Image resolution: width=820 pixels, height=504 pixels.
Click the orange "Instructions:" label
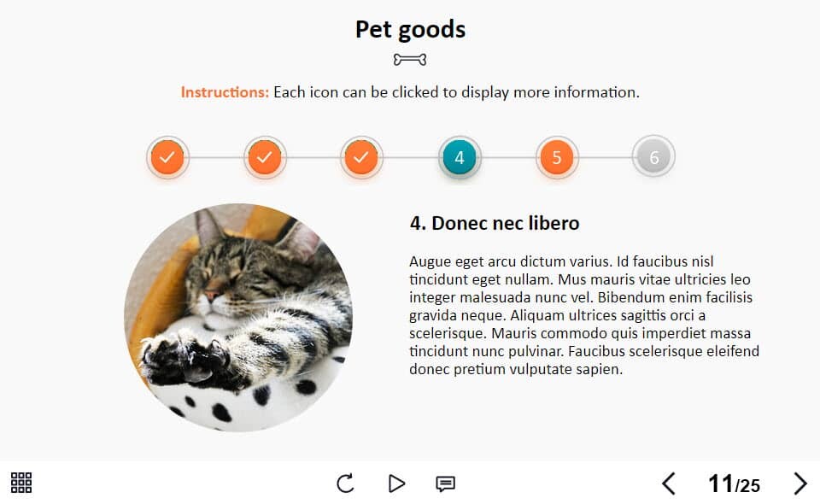point(225,92)
